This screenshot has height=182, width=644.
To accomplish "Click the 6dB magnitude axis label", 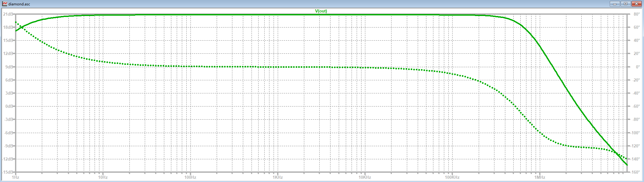I will pos(9,80).
